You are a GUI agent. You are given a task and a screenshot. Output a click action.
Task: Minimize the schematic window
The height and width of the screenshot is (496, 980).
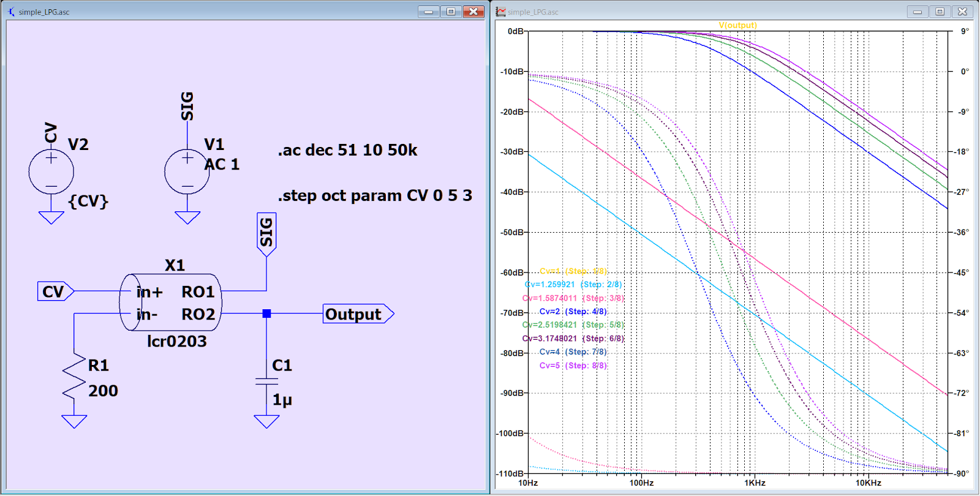[428, 12]
